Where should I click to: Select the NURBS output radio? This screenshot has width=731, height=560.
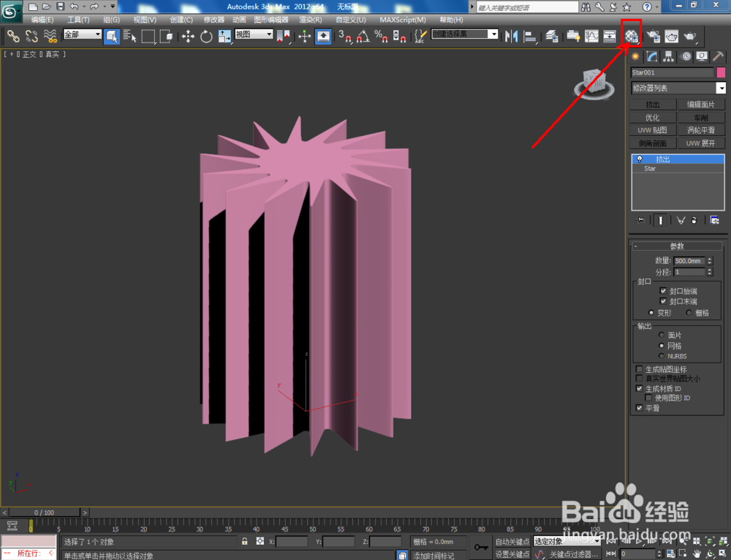click(x=661, y=356)
